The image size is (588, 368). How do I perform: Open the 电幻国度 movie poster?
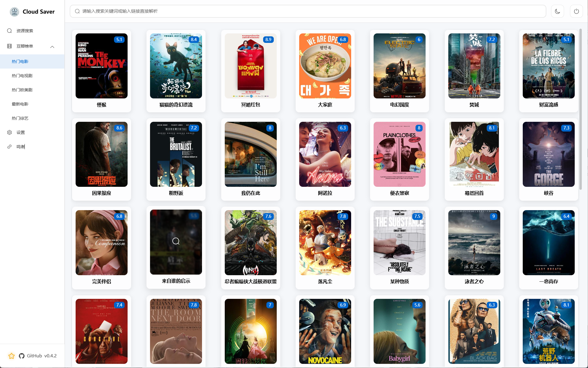coord(400,66)
